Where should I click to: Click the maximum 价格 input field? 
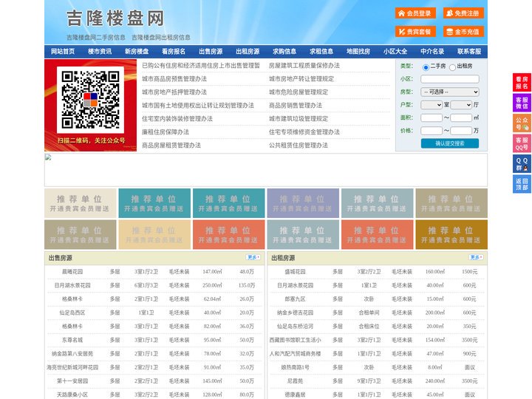tap(461, 131)
